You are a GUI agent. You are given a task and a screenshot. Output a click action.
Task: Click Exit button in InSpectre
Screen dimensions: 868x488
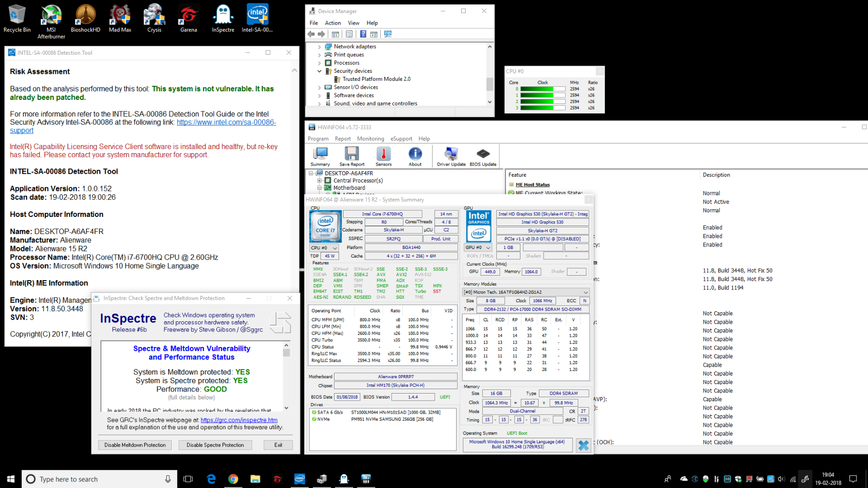point(278,445)
